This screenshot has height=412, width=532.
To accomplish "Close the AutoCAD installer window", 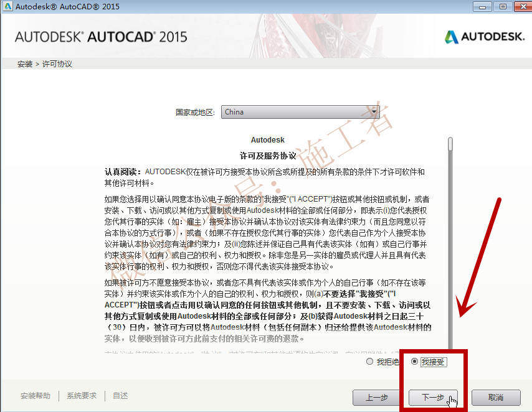I will [x=523, y=6].
